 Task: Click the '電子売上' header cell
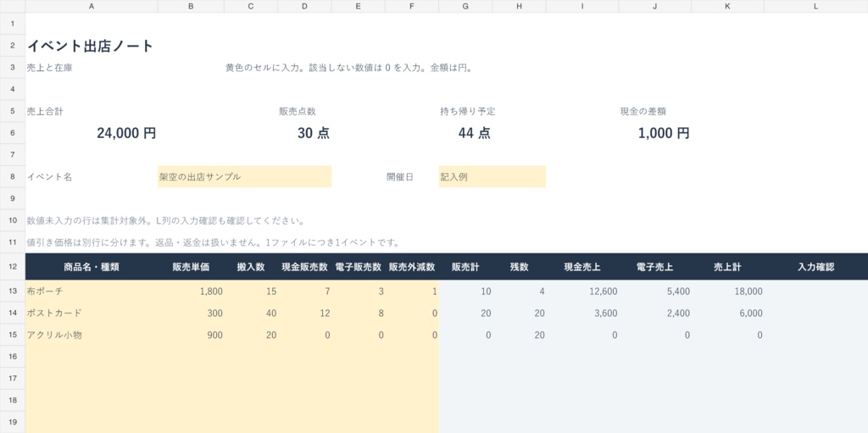(x=655, y=267)
